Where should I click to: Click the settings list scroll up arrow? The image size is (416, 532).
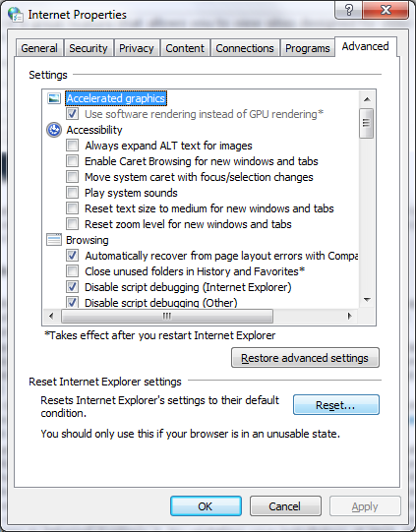pos(367,99)
